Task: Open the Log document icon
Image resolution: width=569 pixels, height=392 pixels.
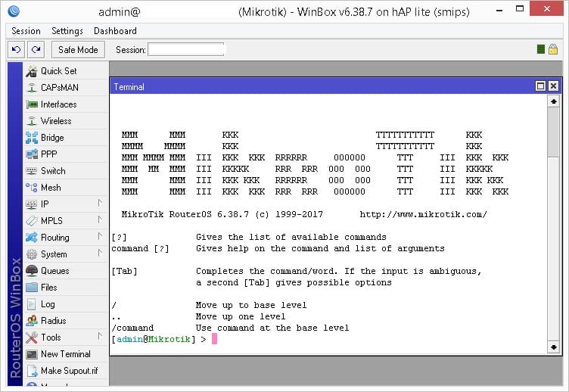Action: (32, 304)
